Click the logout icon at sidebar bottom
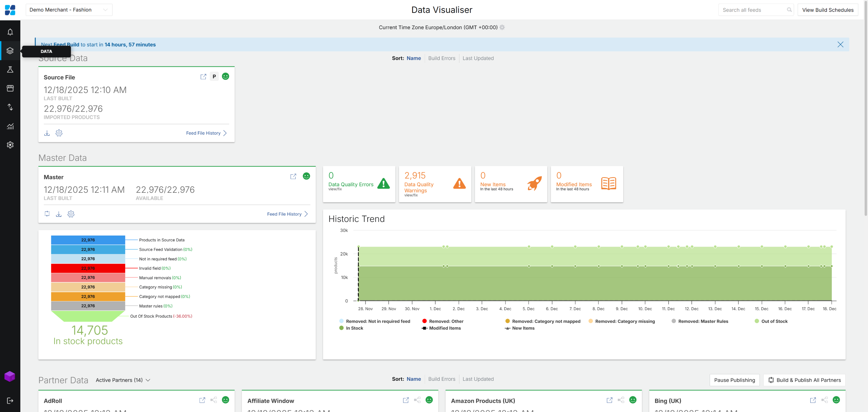The image size is (868, 412). point(10,401)
